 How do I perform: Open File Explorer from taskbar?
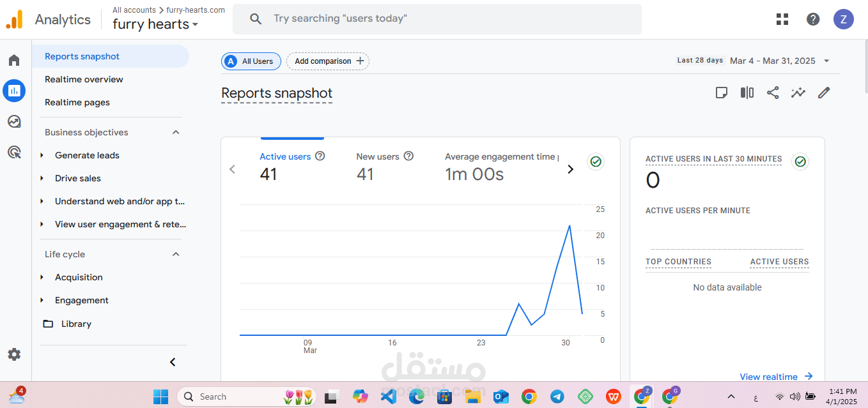[472, 397]
